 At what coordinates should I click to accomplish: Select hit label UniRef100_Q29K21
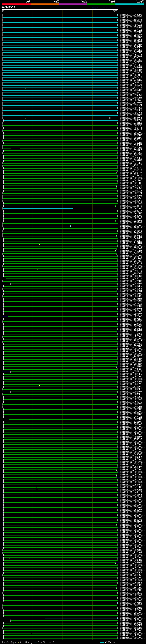[x=131, y=175]
